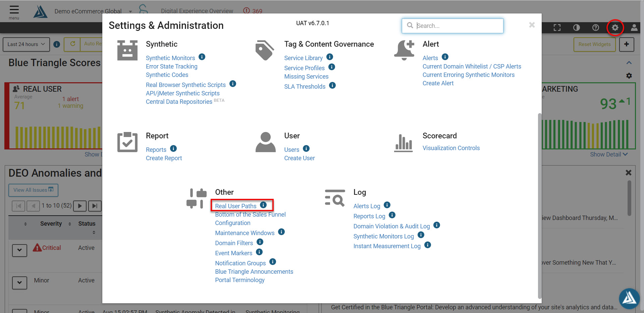The height and width of the screenshot is (313, 644).
Task: Close the announcements panel X
Action: pos(628,173)
